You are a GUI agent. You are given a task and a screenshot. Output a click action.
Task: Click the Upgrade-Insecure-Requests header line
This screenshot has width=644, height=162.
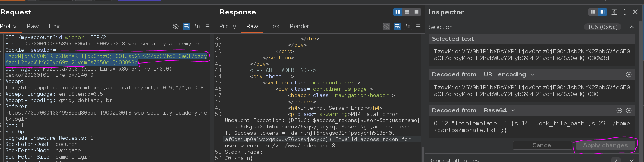click(49, 138)
